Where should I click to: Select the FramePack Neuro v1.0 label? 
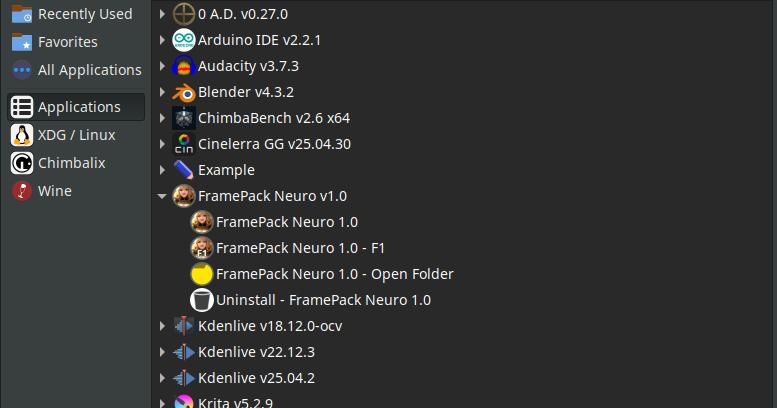(273, 196)
